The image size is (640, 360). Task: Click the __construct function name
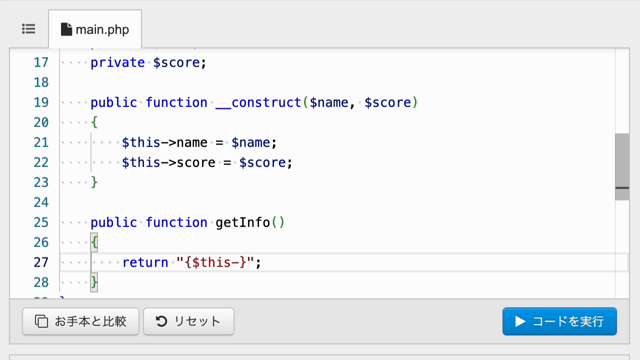coord(258,102)
